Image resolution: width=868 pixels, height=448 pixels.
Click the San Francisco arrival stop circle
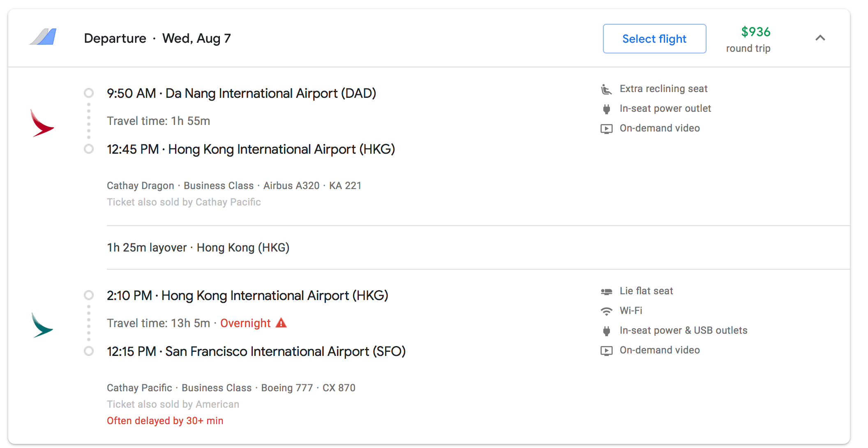tap(89, 351)
